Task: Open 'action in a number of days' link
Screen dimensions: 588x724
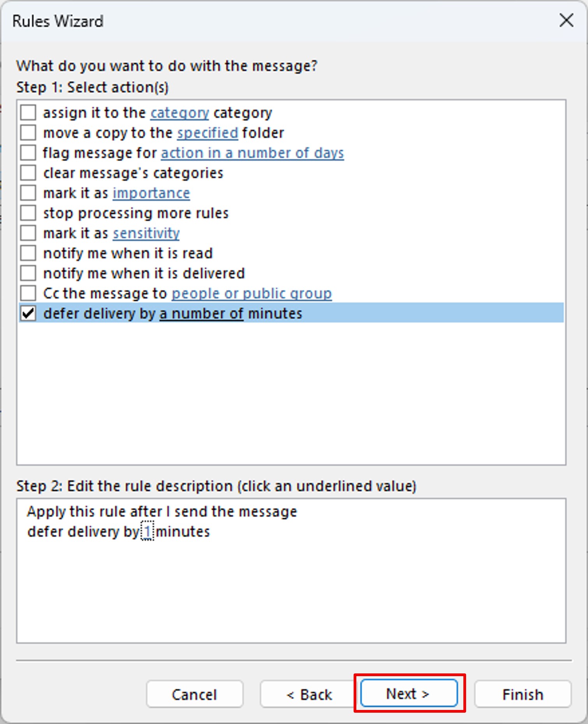Action: coord(252,153)
